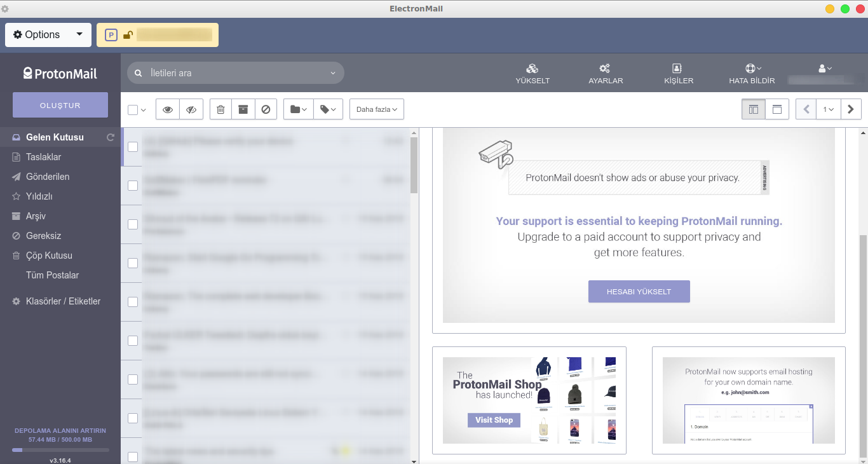Image resolution: width=868 pixels, height=464 pixels.
Task: Switch to column layout view
Action: coord(754,109)
